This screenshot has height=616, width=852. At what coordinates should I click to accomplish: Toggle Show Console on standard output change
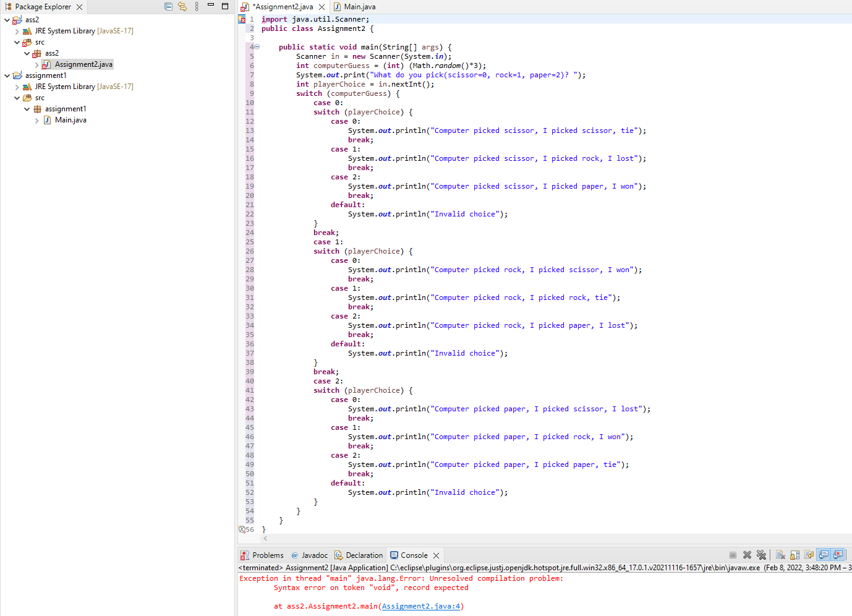point(824,555)
